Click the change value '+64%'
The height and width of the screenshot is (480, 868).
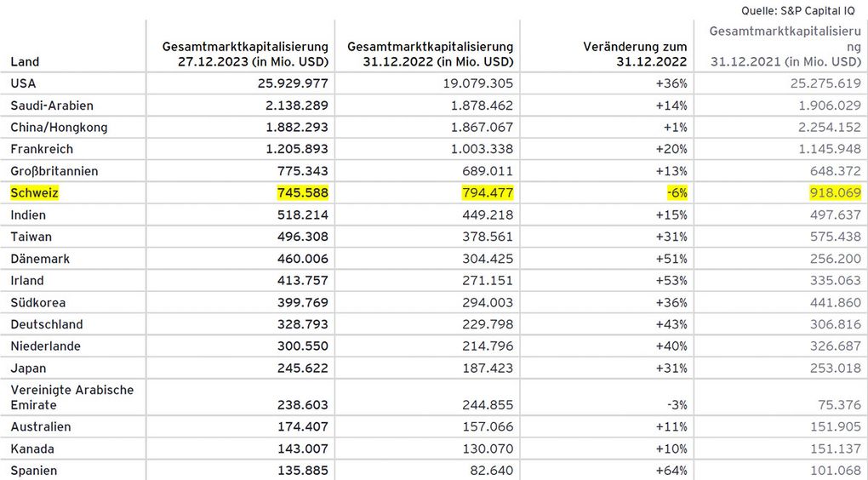(x=671, y=471)
